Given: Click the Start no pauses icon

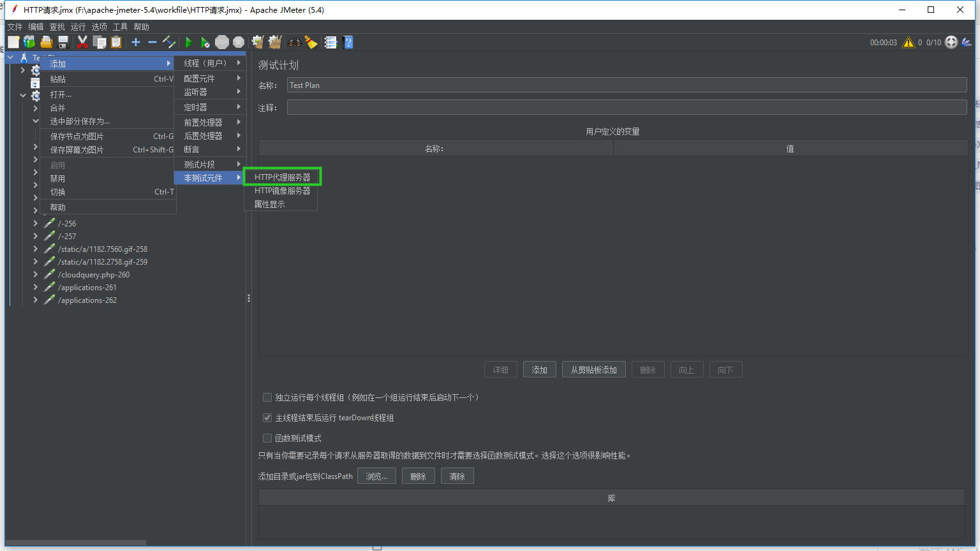Looking at the screenshot, I should pyautogui.click(x=205, y=42).
